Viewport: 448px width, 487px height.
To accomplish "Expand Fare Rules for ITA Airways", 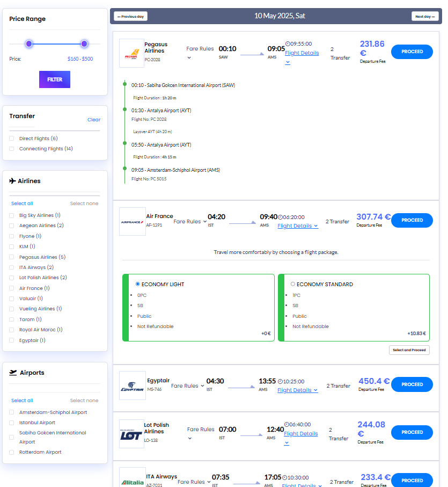I will click(194, 482).
